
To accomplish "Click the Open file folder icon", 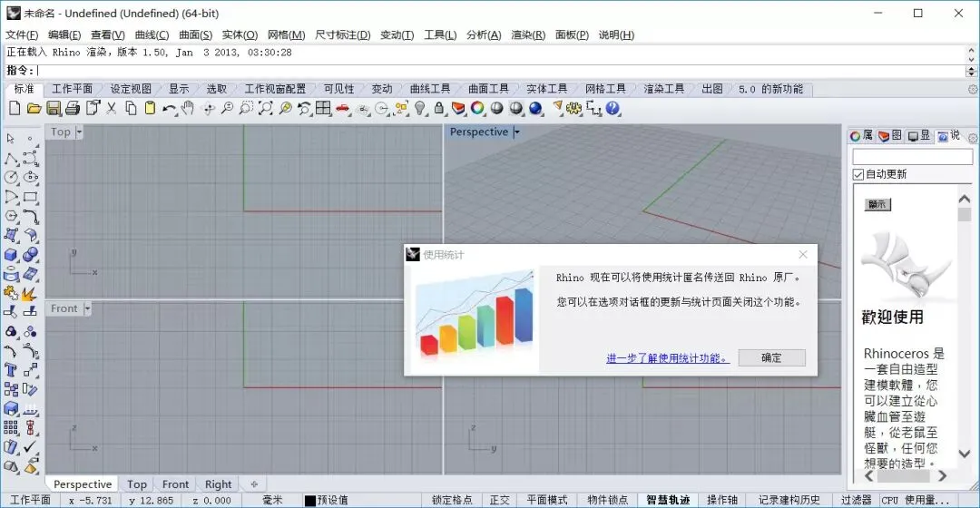I will (x=34, y=108).
